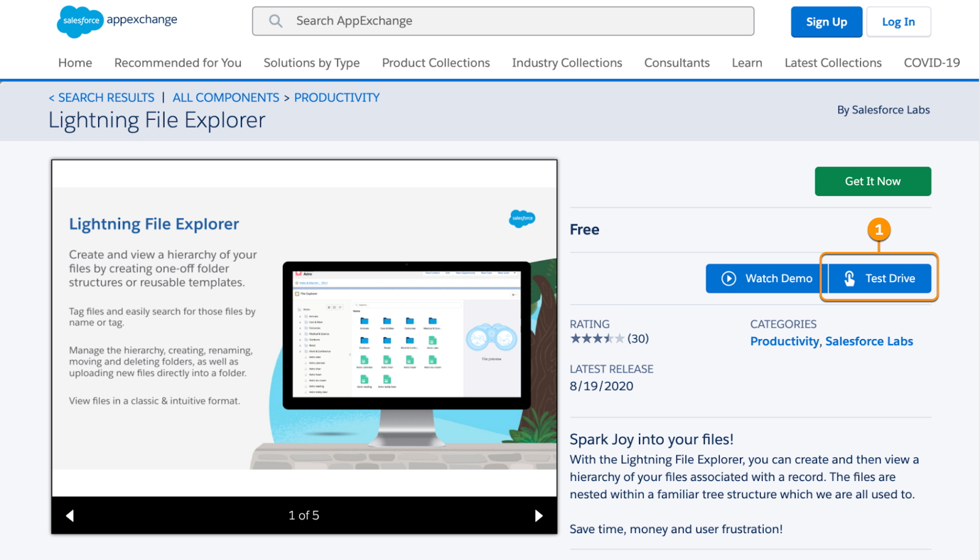Open the Salesforce Labs category link
This screenshot has width=980, height=560.
point(869,342)
